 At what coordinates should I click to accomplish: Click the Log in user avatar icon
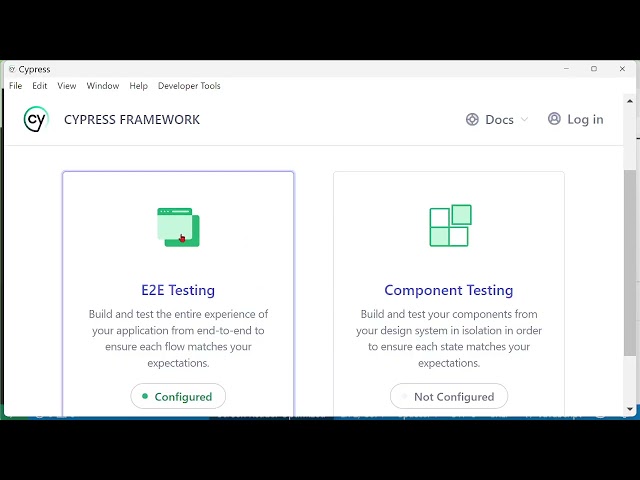coord(554,119)
